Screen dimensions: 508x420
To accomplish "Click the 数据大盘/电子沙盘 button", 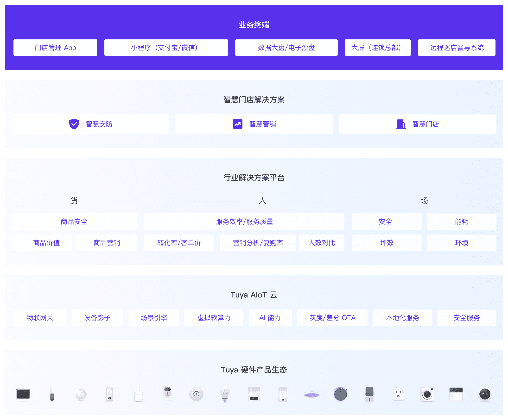I will [286, 48].
